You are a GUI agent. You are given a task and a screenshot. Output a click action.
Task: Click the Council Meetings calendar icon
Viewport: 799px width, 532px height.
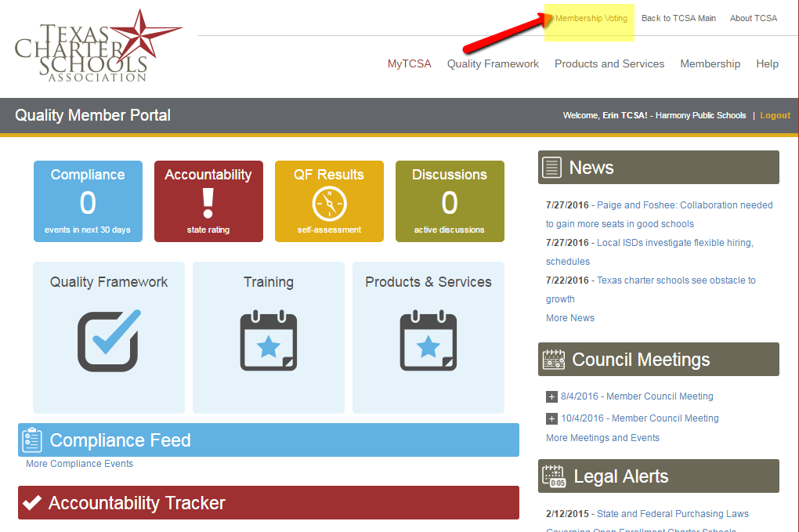[x=553, y=360]
